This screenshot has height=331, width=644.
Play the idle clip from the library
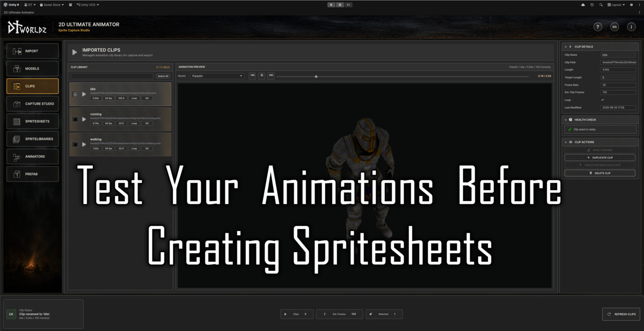click(84, 94)
